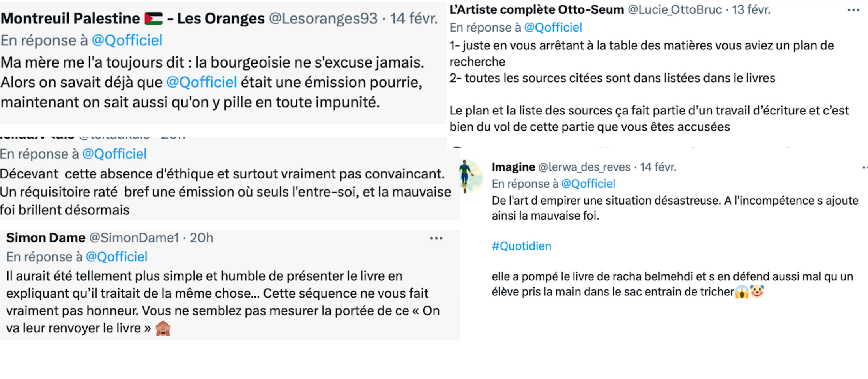The width and height of the screenshot is (868, 379).
Task: Open more options on Simon Dame's tweet
Action: coord(436,238)
